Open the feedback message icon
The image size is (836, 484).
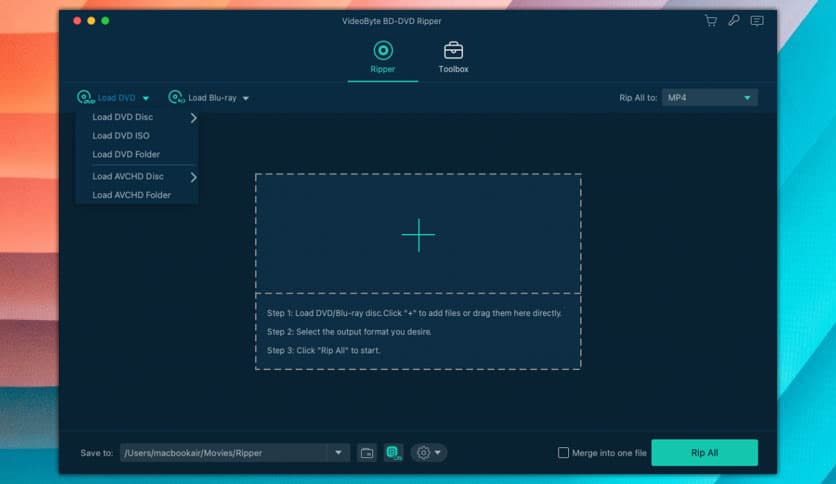pyautogui.click(x=757, y=21)
